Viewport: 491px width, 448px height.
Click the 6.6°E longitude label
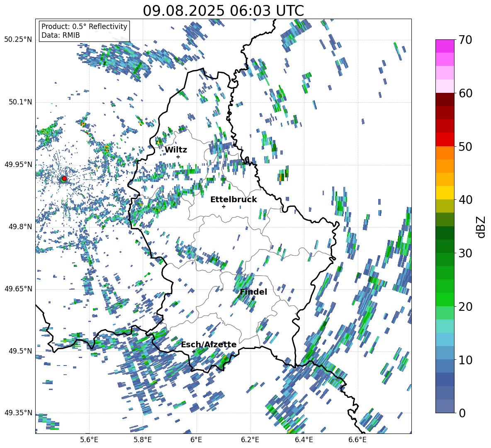point(357,440)
